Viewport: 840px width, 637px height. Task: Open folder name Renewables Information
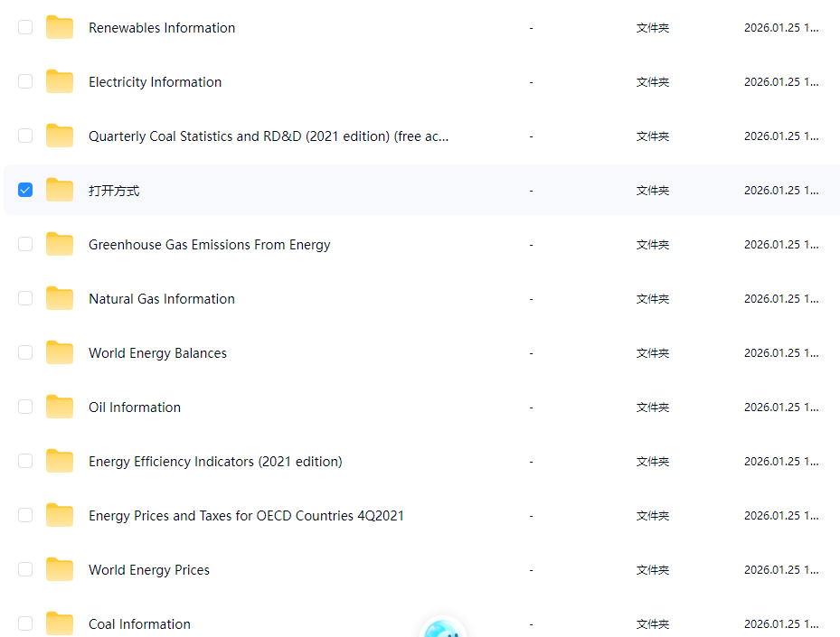(x=162, y=28)
